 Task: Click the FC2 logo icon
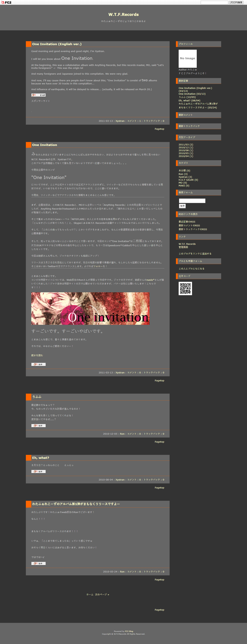pos(6,3)
